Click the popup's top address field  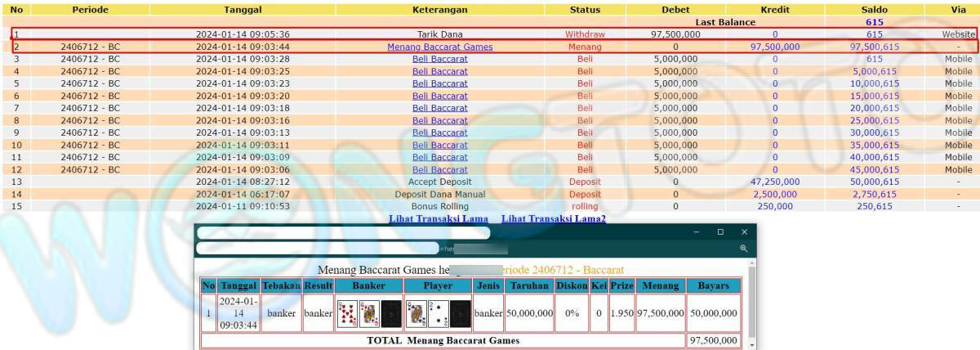point(343,233)
